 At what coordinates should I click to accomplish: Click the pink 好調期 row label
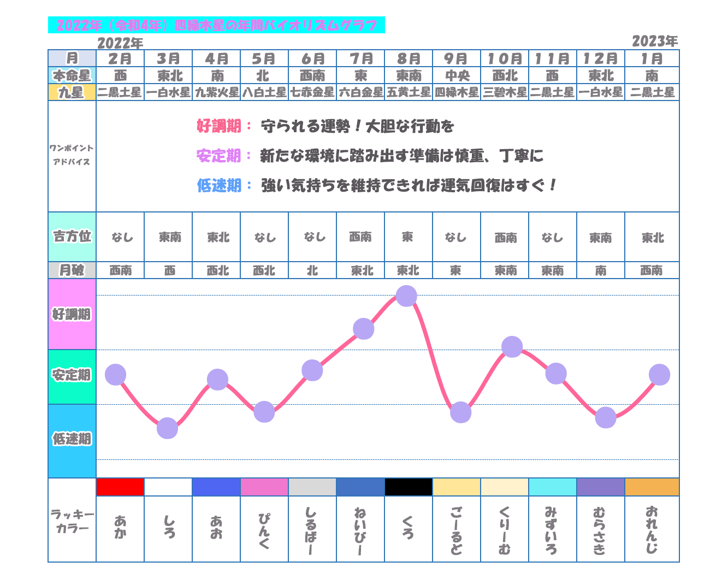click(72, 315)
